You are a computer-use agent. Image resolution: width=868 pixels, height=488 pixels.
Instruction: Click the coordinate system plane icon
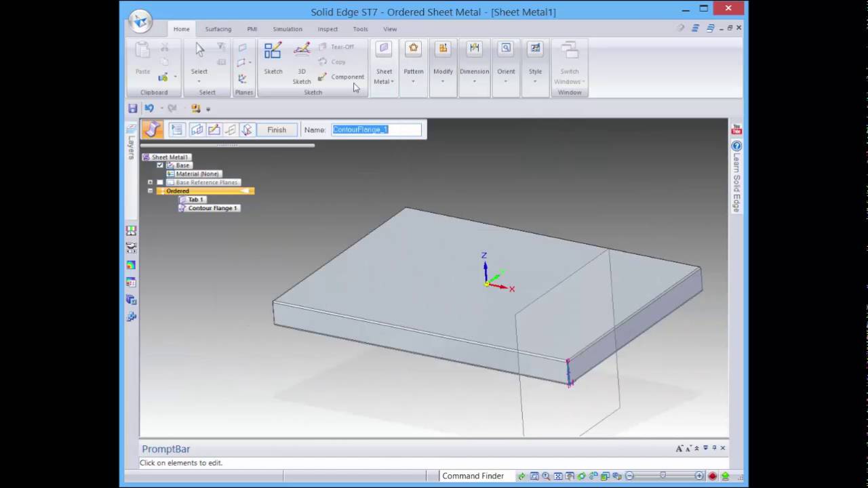(x=242, y=79)
